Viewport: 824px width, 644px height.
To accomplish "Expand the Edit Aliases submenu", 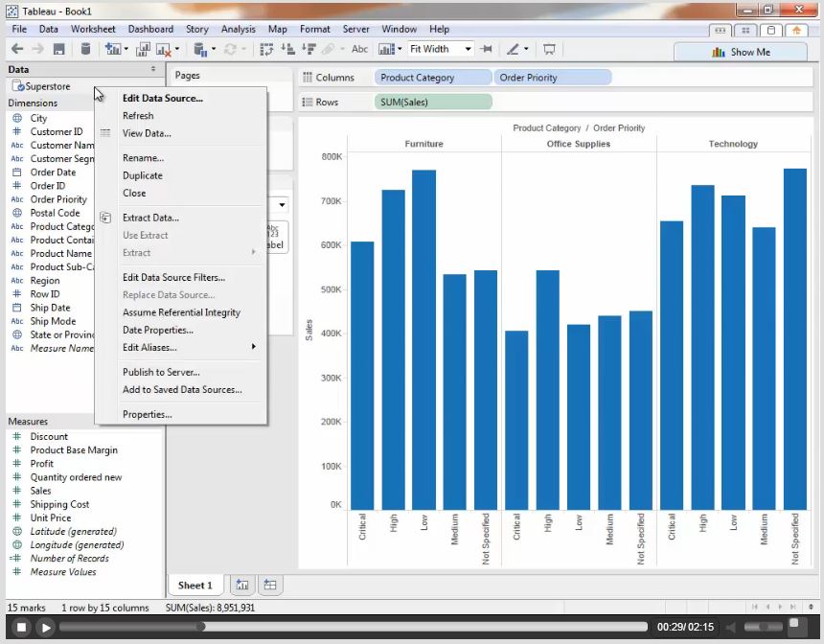I will pos(254,348).
